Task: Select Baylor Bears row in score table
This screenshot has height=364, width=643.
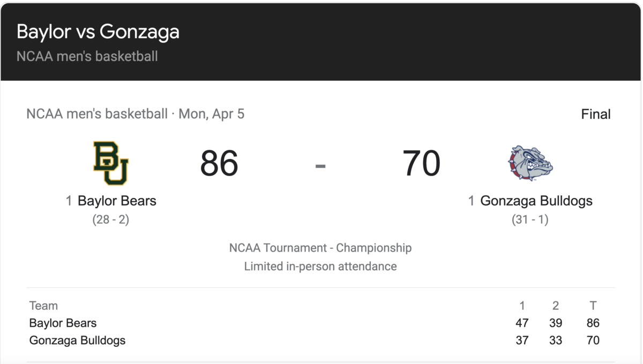Action: (x=320, y=323)
